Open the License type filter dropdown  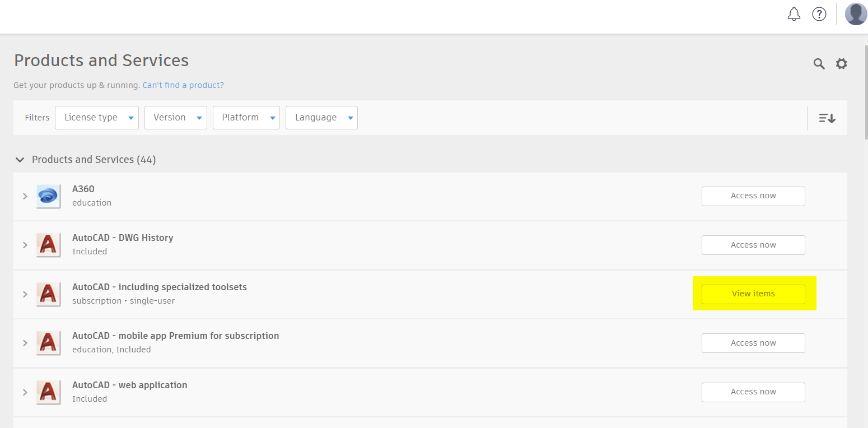(x=97, y=118)
